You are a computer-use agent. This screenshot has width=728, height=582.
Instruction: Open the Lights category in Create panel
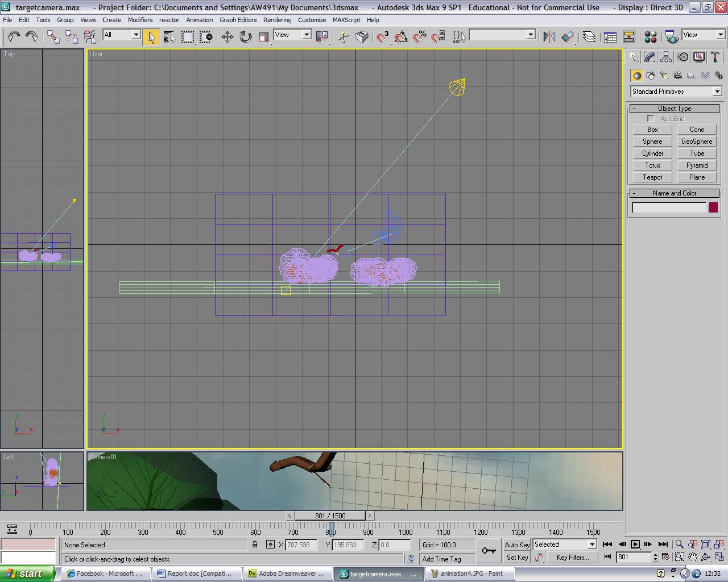[663, 75]
